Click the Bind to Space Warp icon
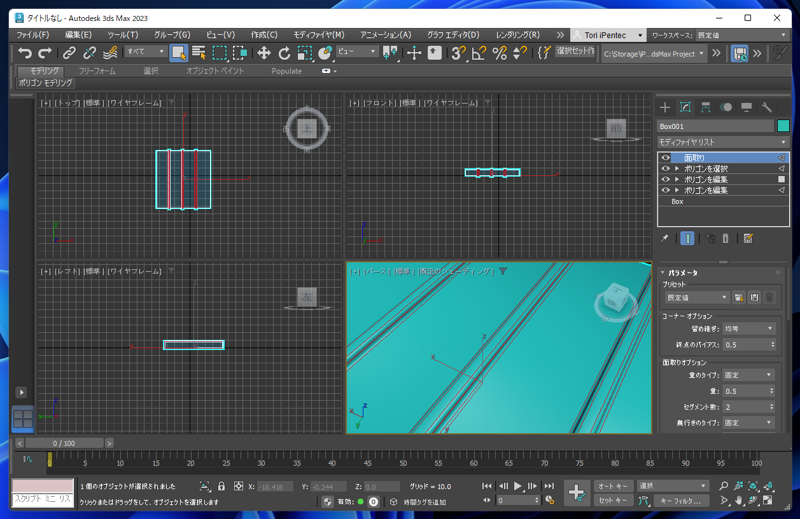The image size is (800, 519). 110,53
